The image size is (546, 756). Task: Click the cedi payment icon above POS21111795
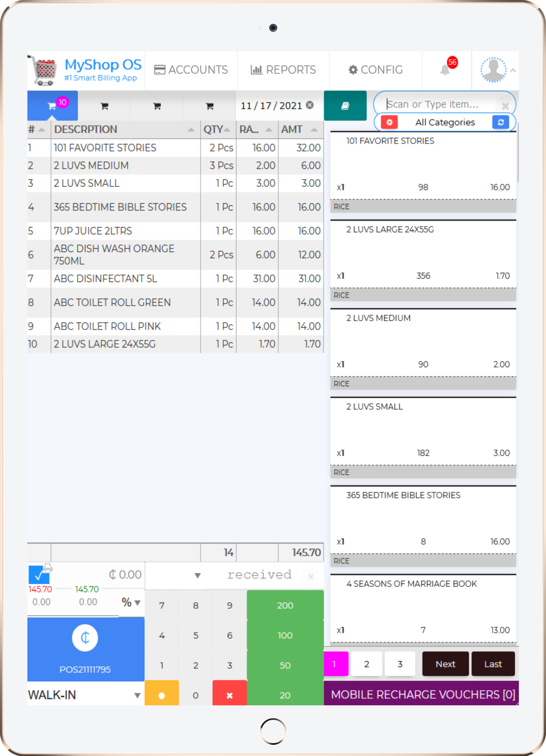85,638
